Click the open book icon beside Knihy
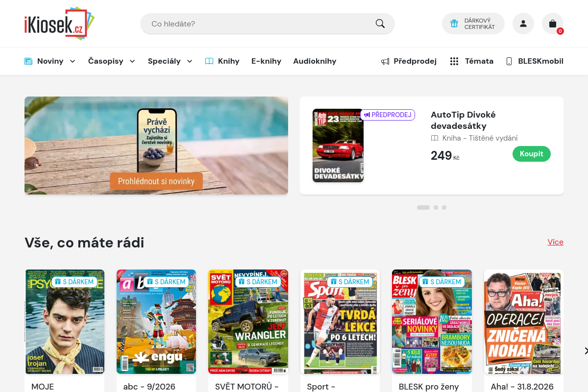This screenshot has width=588, height=392. (x=209, y=61)
